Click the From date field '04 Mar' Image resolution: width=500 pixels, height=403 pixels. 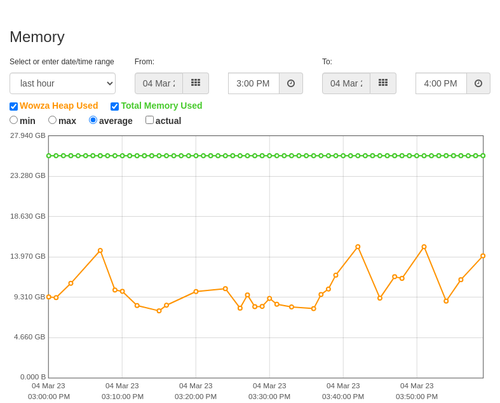tap(159, 83)
